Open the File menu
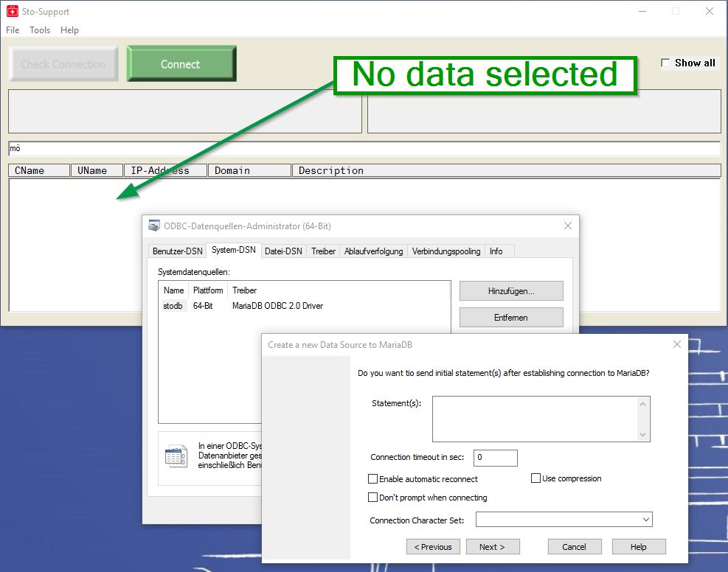The height and width of the screenshot is (572, 728). (13, 30)
